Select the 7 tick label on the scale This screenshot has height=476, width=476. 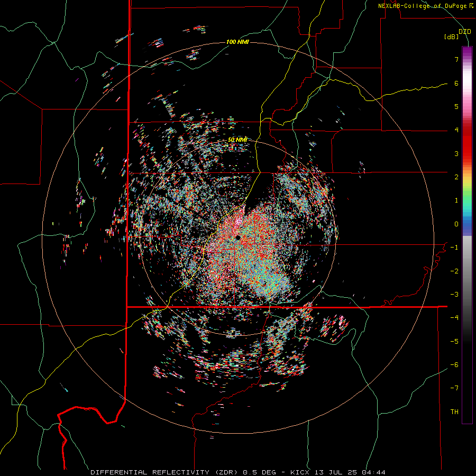coord(456,59)
